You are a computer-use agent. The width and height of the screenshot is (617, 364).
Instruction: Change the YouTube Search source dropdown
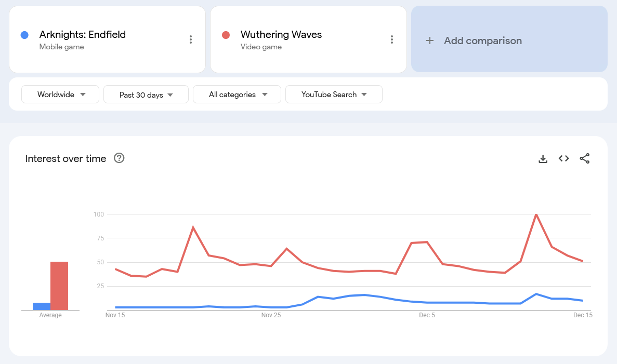pyautogui.click(x=334, y=95)
